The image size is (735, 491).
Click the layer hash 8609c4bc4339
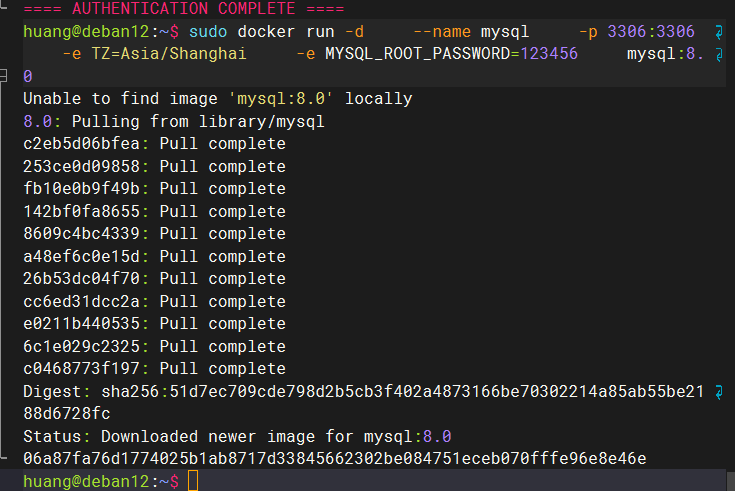tap(82, 234)
